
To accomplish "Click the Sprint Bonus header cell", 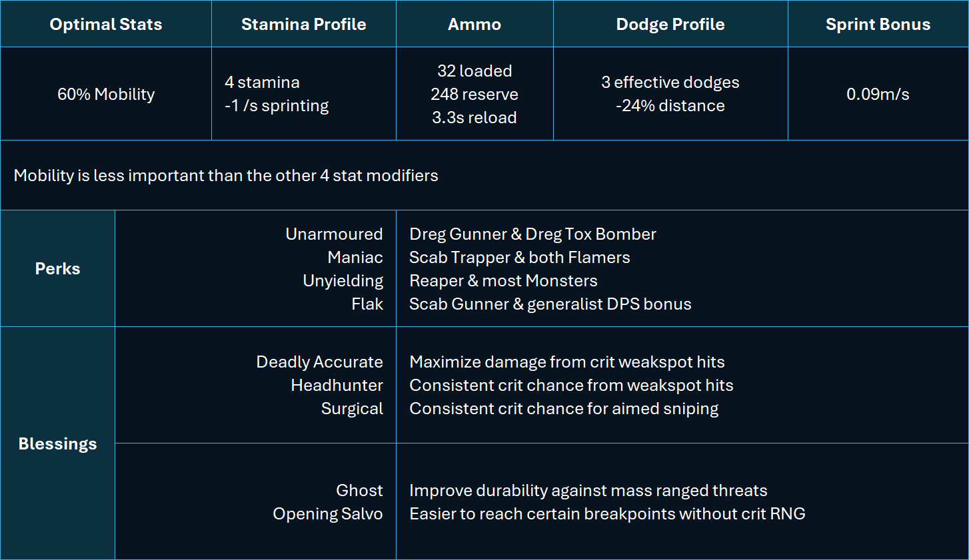I will (x=878, y=24).
